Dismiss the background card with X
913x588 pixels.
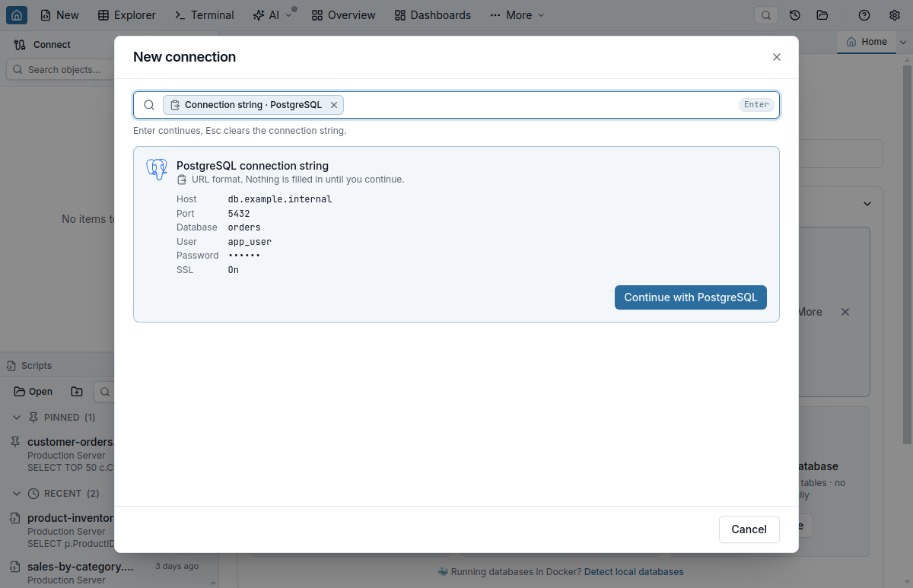(x=845, y=312)
